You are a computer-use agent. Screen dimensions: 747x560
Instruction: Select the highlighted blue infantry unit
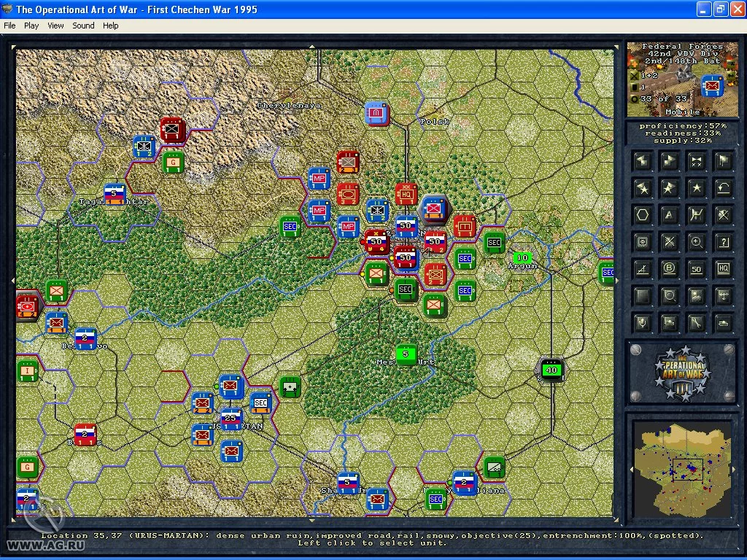click(x=435, y=209)
